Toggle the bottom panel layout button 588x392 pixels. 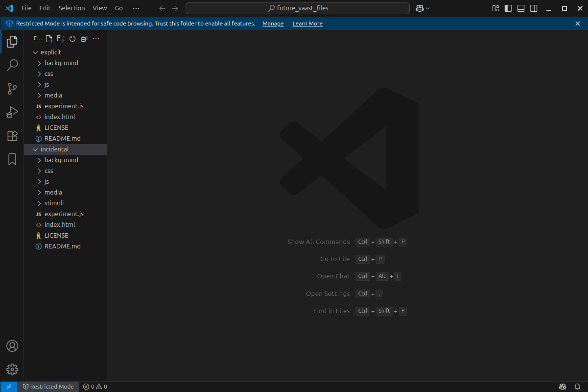[x=521, y=8]
